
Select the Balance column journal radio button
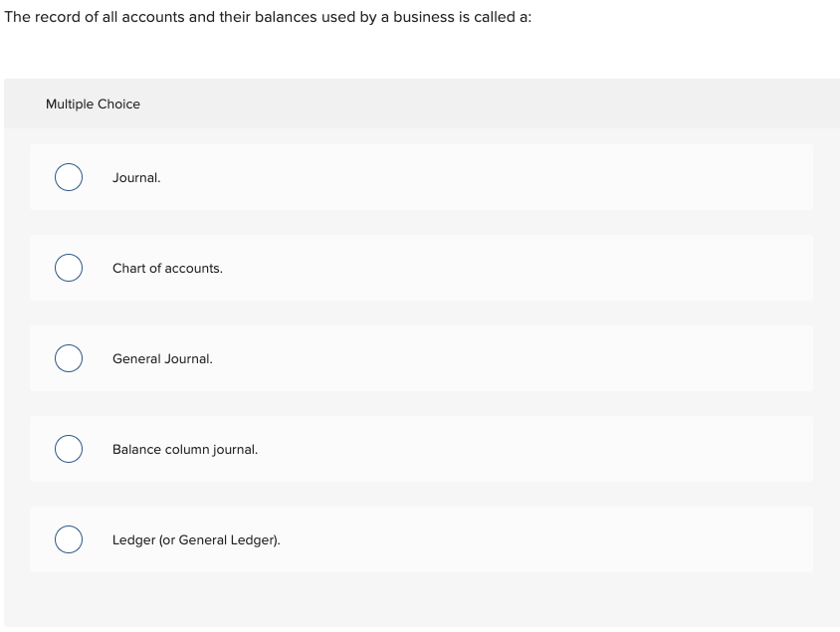[x=68, y=449]
